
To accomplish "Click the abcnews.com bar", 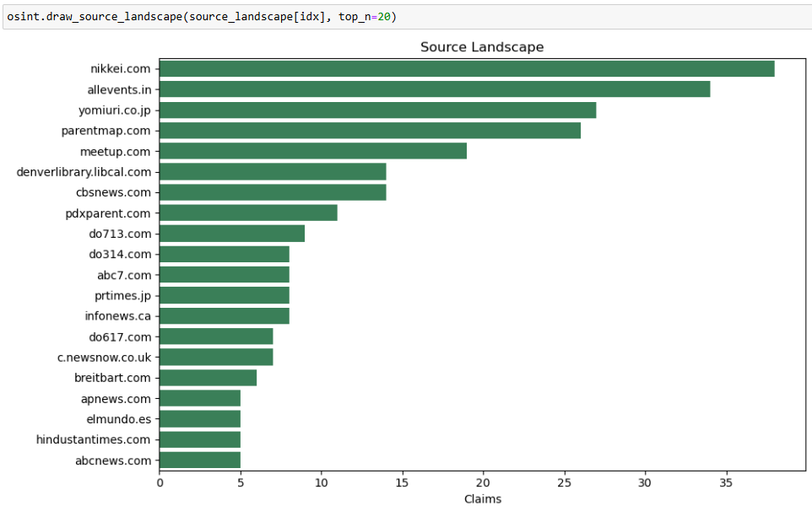I will point(200,460).
